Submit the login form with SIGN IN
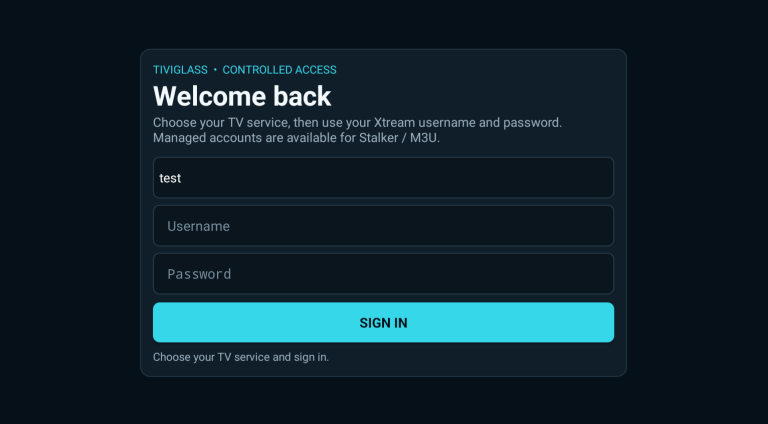 click(x=383, y=322)
